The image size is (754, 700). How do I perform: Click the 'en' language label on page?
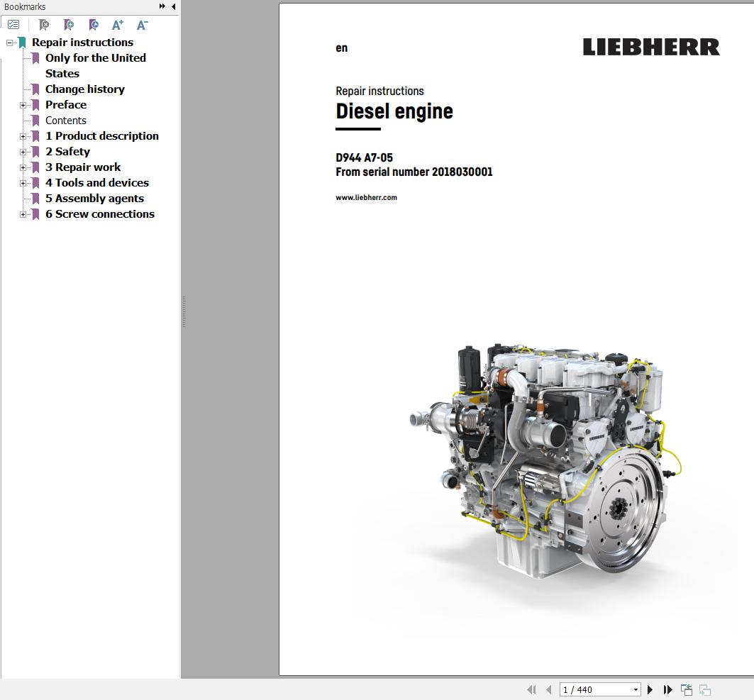pyautogui.click(x=341, y=48)
